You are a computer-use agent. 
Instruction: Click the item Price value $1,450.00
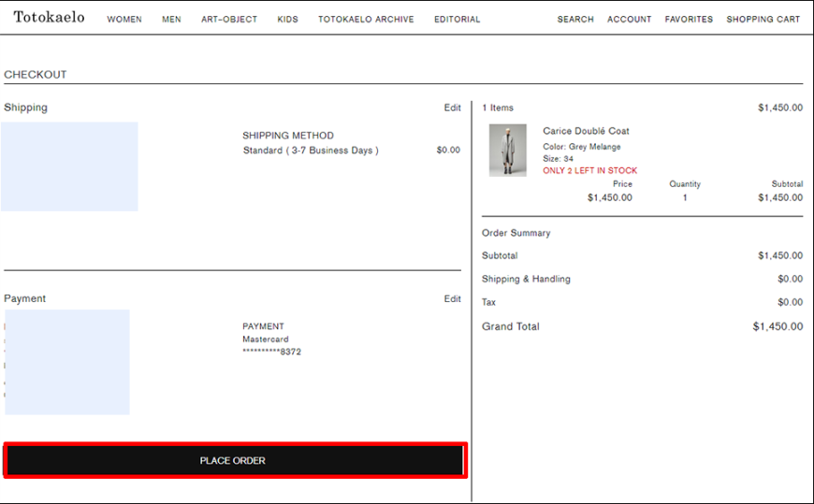point(610,197)
